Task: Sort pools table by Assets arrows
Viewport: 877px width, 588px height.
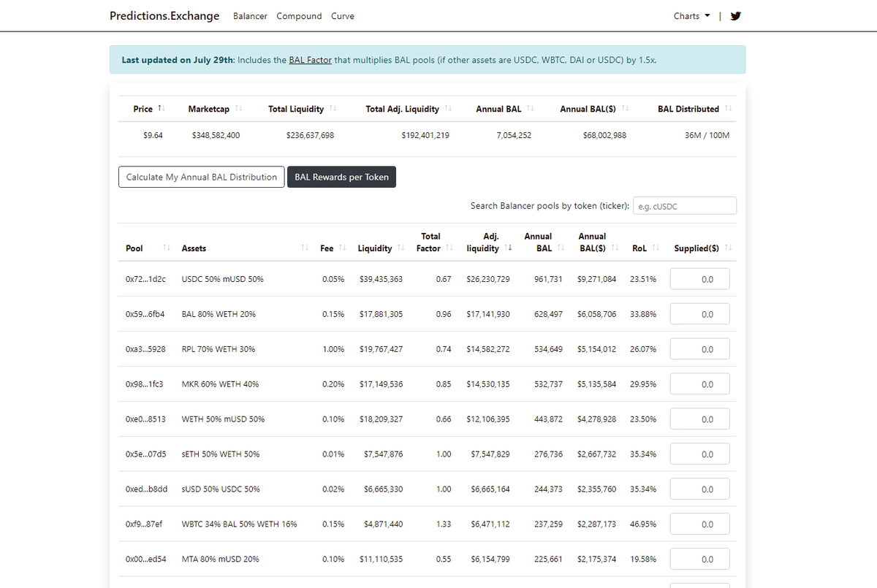Action: (304, 248)
